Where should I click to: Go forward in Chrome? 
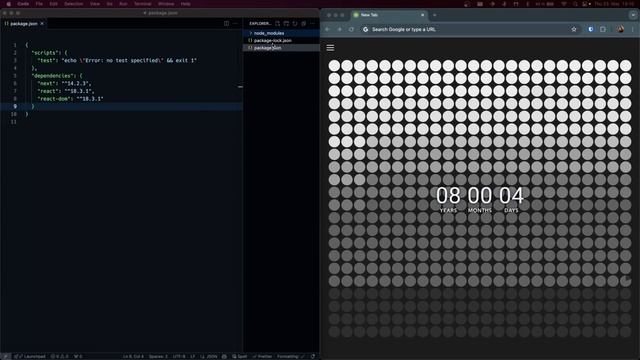[x=340, y=29]
